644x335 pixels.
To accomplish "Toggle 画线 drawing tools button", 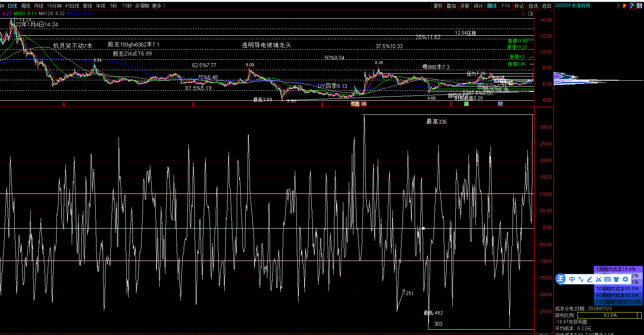I will 492,6.
